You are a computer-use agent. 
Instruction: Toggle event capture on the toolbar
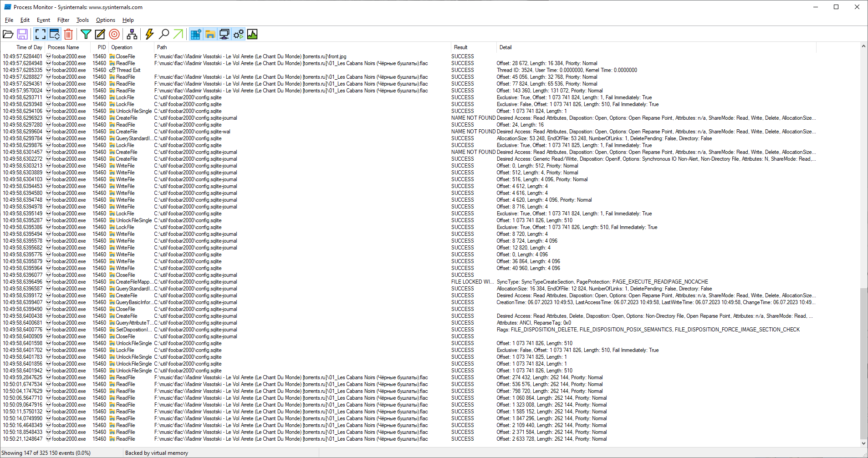coord(41,34)
